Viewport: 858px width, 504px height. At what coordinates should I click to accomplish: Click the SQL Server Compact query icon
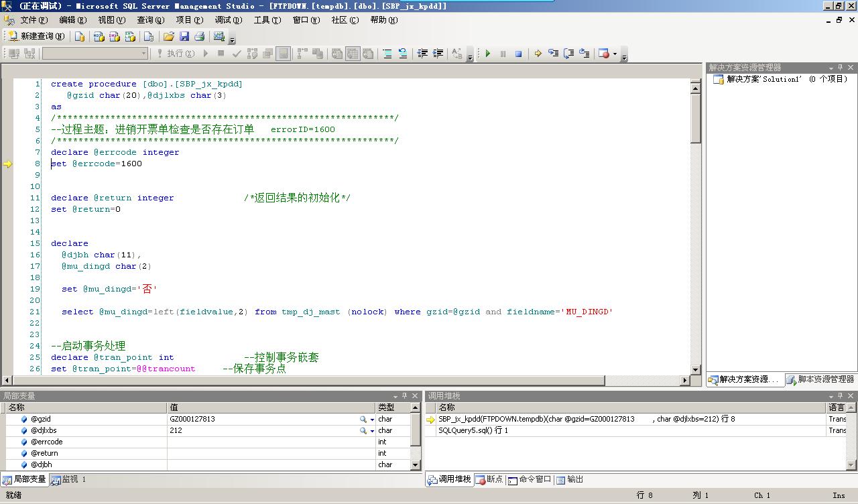[149, 36]
